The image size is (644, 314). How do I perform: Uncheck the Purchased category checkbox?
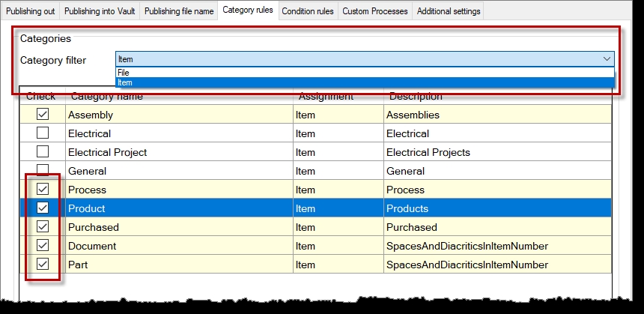click(43, 227)
